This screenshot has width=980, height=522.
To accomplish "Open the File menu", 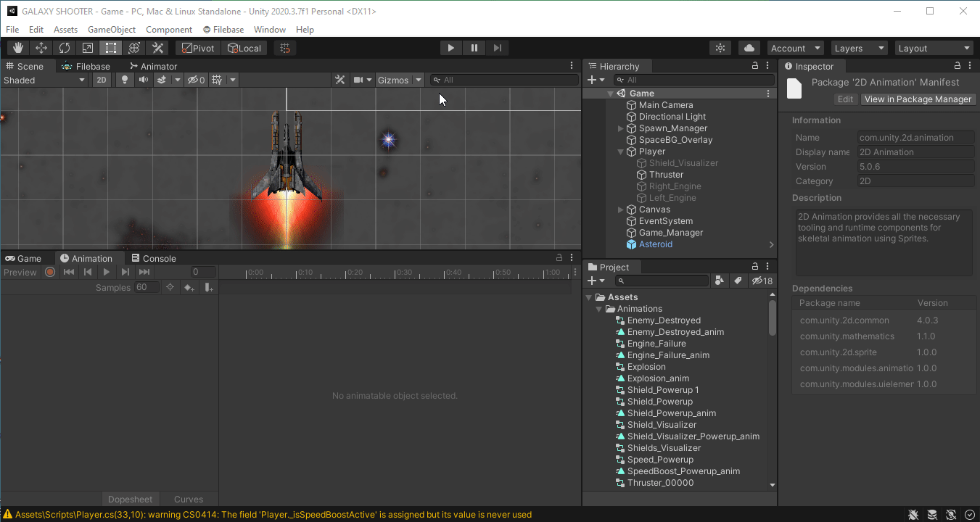I will [12, 30].
